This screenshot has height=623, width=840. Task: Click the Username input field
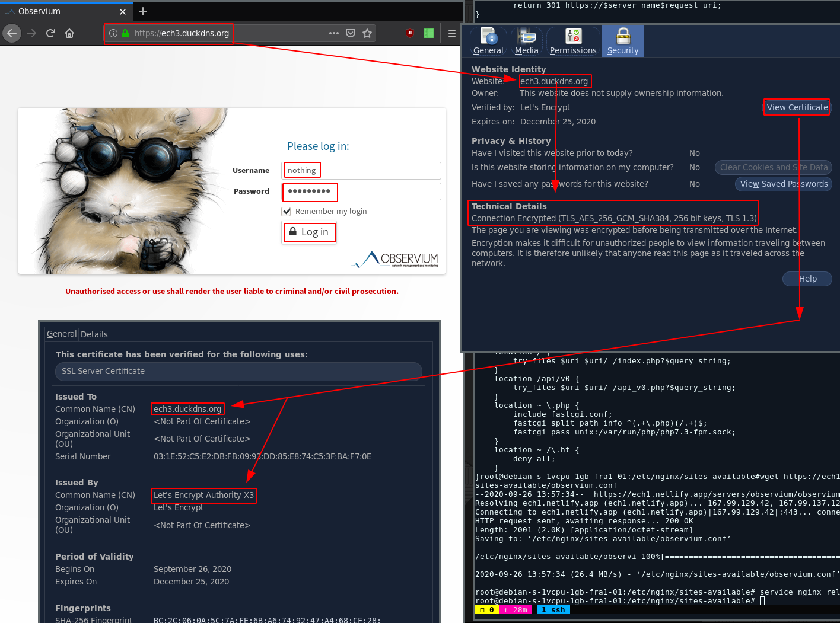[x=361, y=170]
